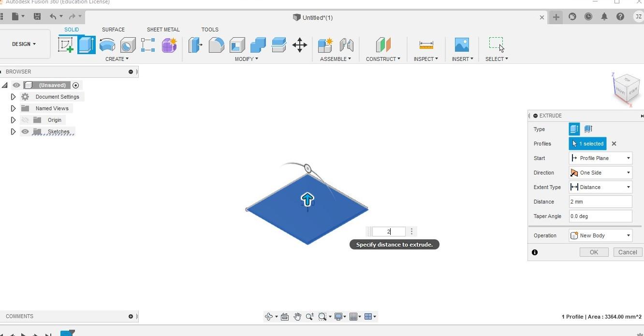Click the Select tool icon
This screenshot has width=644, height=336.
coord(497,44)
